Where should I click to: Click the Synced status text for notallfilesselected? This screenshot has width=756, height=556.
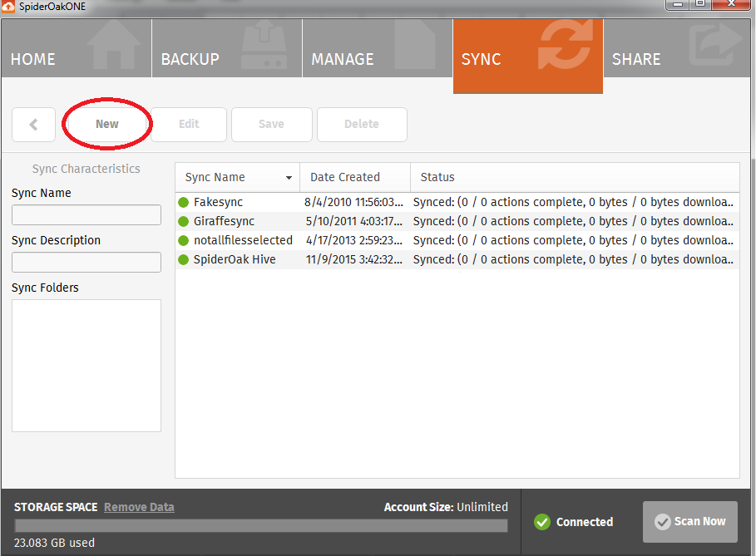(x=573, y=240)
